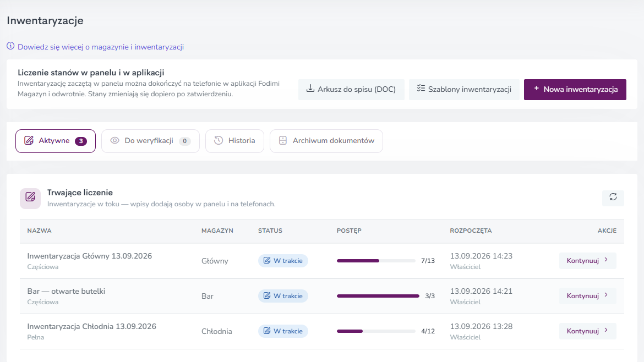Follow the Dowiedz się więcej o magazynie link
The width and height of the screenshot is (644, 362).
pos(101,47)
